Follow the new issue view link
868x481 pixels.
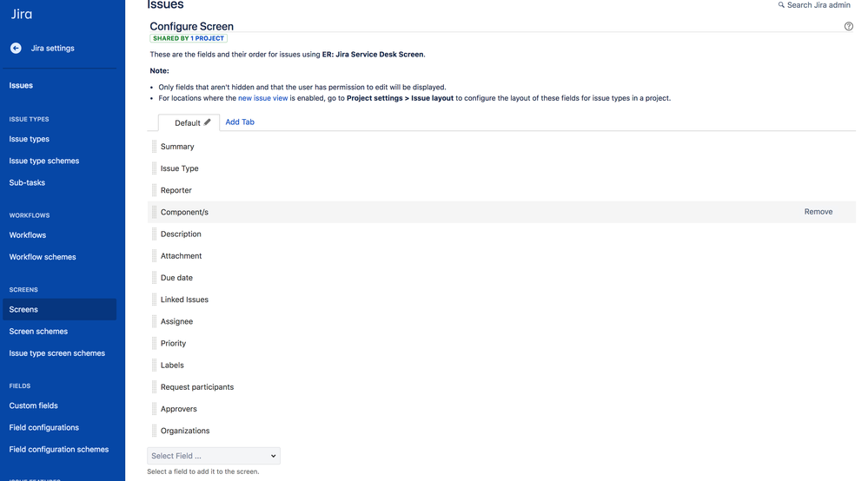coord(263,98)
